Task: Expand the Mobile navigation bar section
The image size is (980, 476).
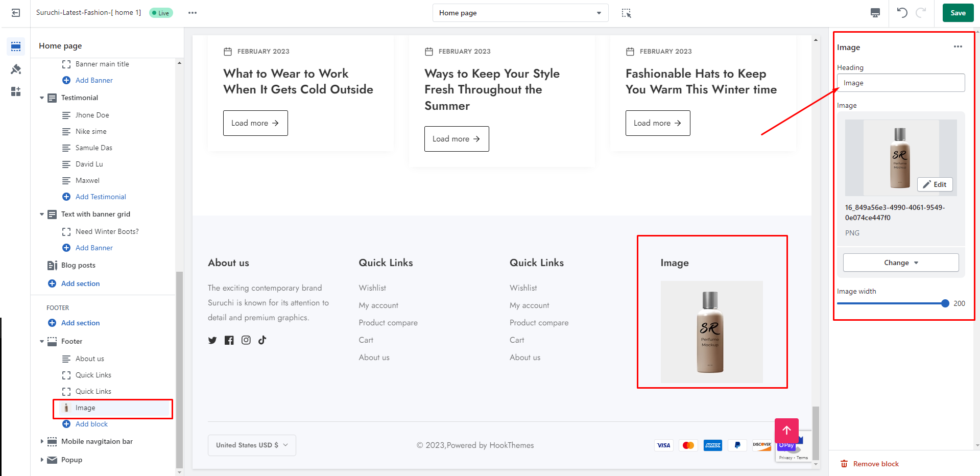Action: click(42, 441)
